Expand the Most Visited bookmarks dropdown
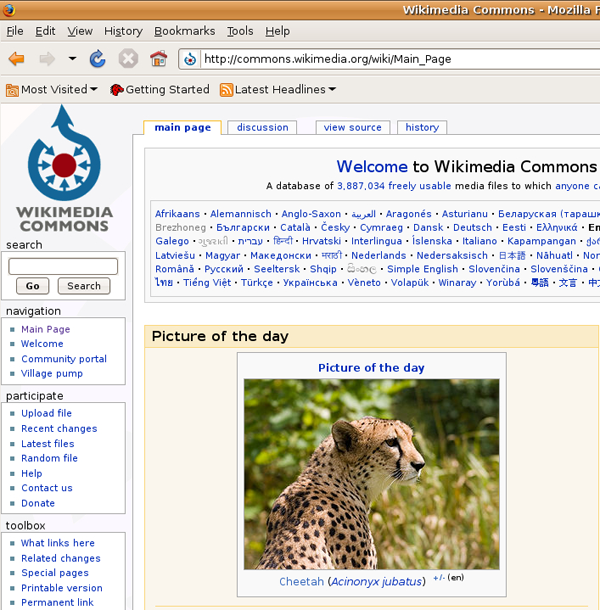Image resolution: width=600 pixels, height=610 pixels. [x=93, y=90]
